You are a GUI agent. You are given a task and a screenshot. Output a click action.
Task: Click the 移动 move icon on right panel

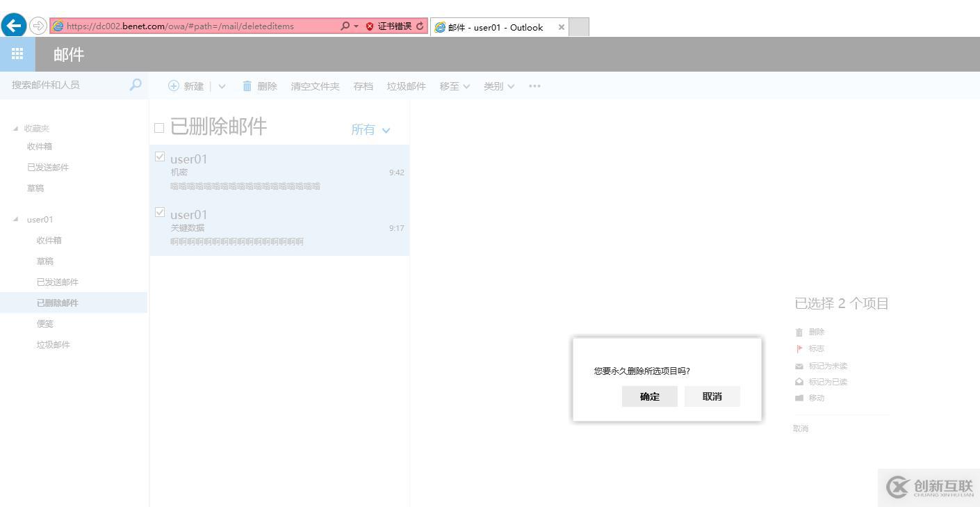[801, 398]
